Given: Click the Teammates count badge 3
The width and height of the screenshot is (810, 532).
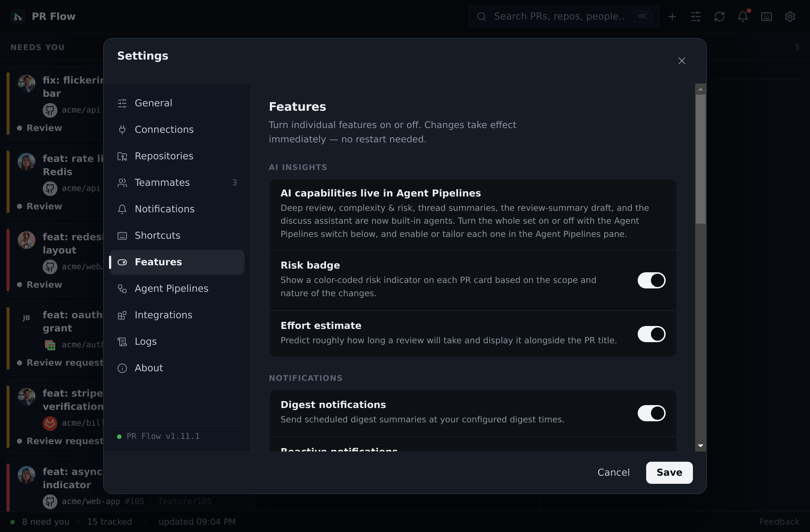Looking at the screenshot, I should coord(235,183).
